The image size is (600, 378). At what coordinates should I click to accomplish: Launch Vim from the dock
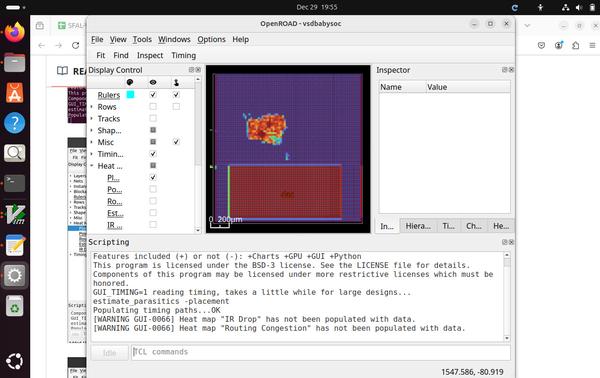[15, 214]
